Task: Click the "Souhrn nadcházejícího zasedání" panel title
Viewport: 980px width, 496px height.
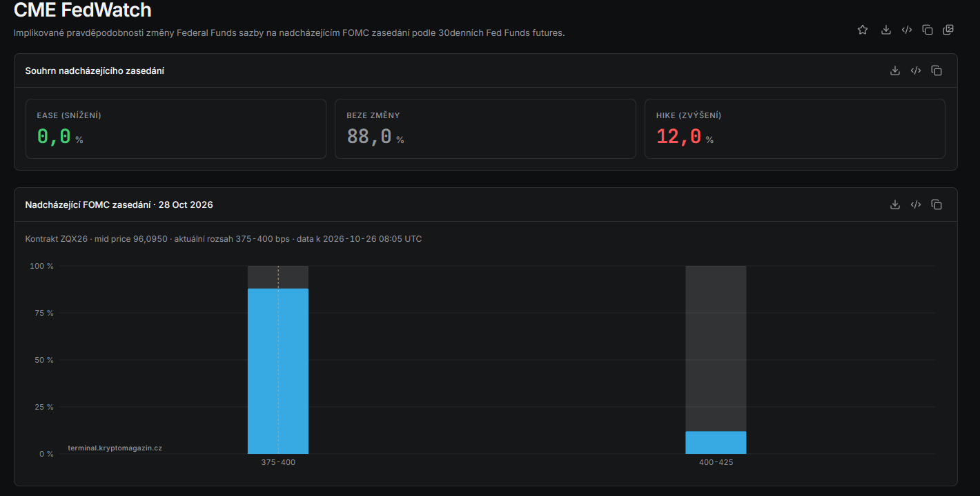Action: point(95,71)
